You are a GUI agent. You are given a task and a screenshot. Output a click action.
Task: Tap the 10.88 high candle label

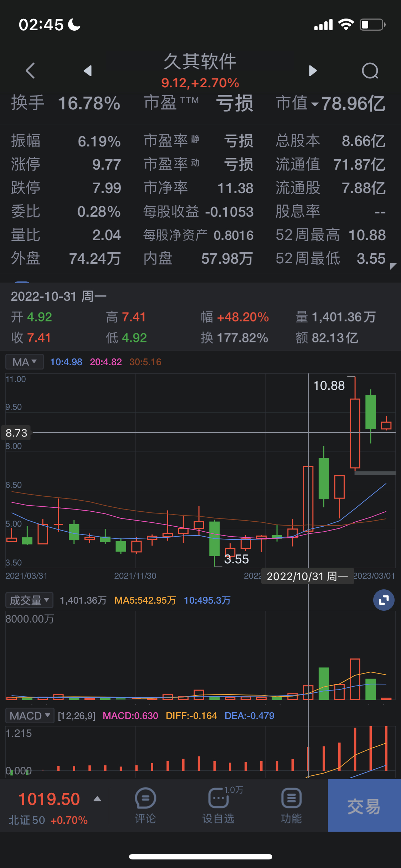pos(329,386)
